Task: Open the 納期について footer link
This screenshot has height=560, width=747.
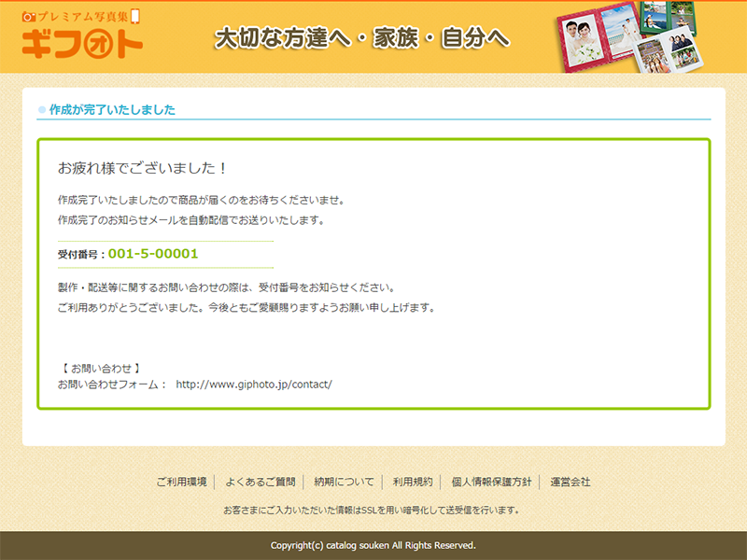Action: 344,482
